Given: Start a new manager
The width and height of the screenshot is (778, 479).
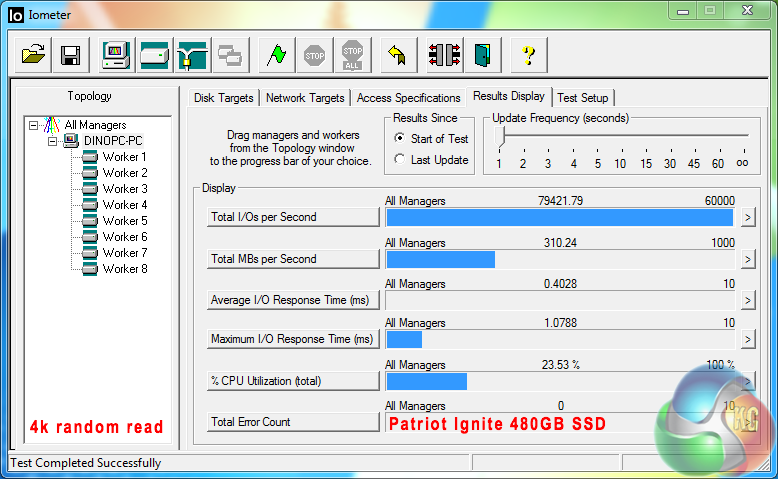Looking at the screenshot, I should point(116,55).
